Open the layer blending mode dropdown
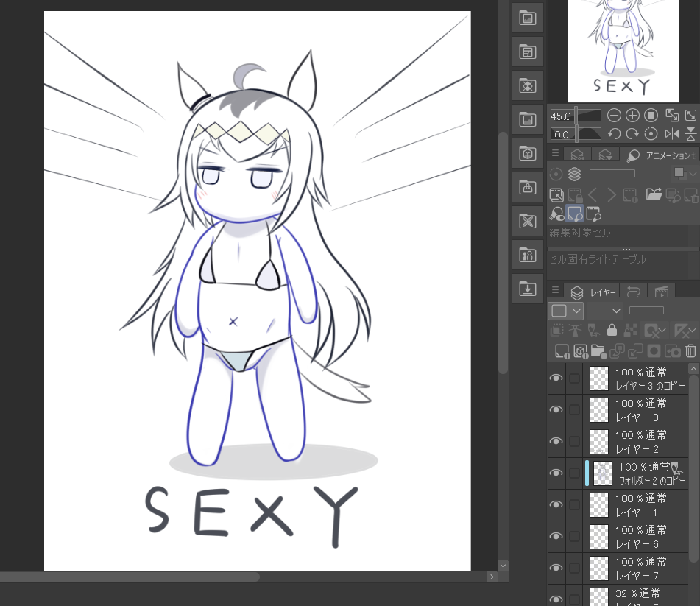Image resolution: width=700 pixels, height=606 pixels. 605,311
